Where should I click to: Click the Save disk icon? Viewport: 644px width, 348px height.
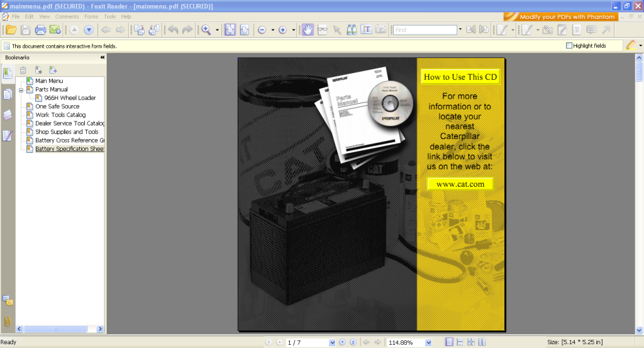click(x=25, y=30)
